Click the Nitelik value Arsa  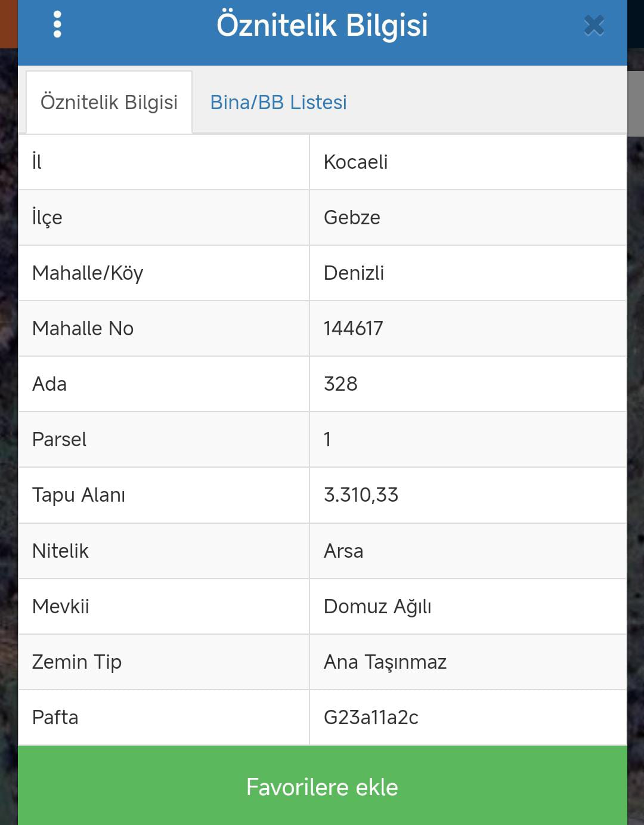coord(343,551)
